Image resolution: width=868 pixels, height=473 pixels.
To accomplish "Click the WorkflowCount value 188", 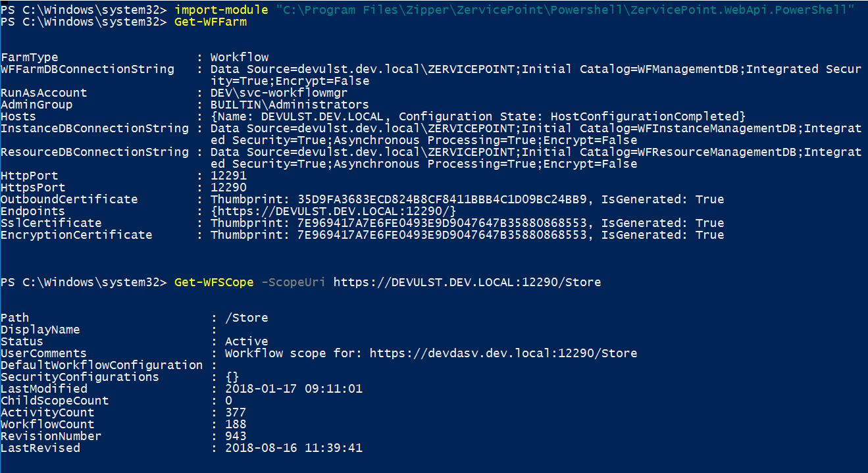I will 236,424.
